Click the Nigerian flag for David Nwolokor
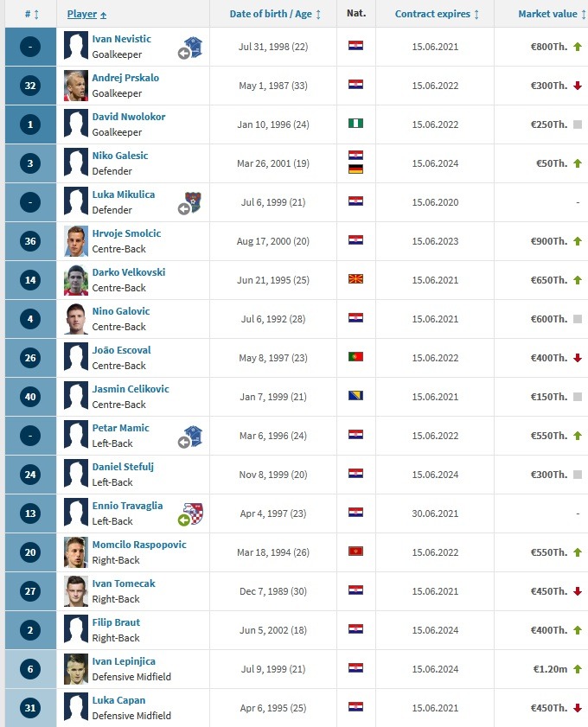 tap(355, 124)
